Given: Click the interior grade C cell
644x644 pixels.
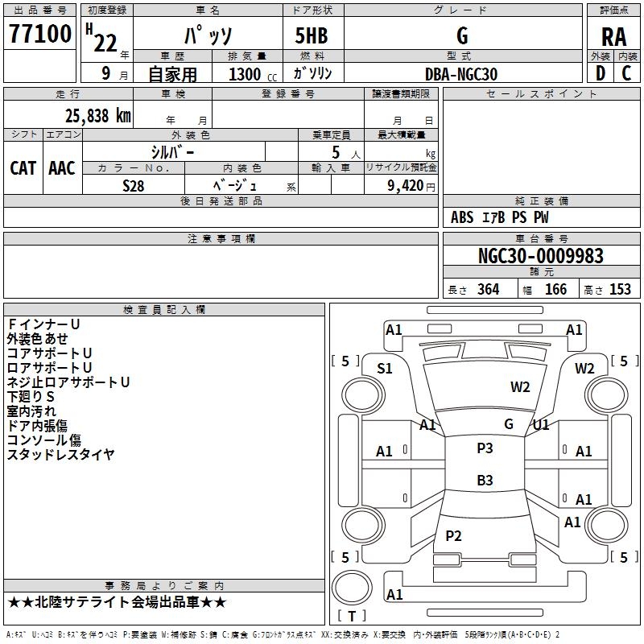Looking at the screenshot, I should click(x=627, y=73).
